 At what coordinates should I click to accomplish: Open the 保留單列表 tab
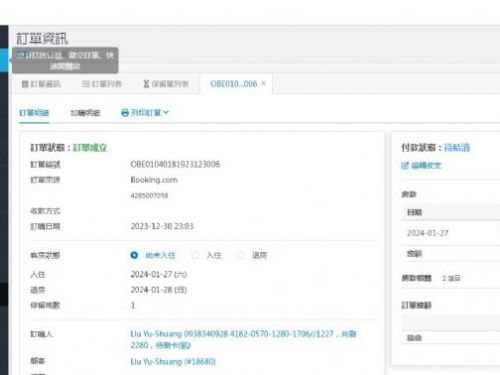tap(166, 84)
